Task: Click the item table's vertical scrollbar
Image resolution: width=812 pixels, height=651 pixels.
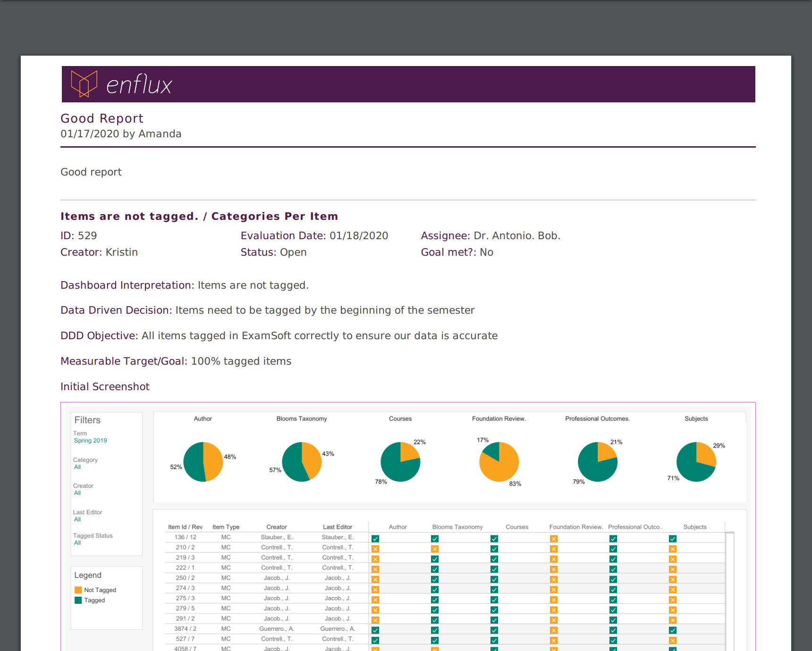Action: 730,590
